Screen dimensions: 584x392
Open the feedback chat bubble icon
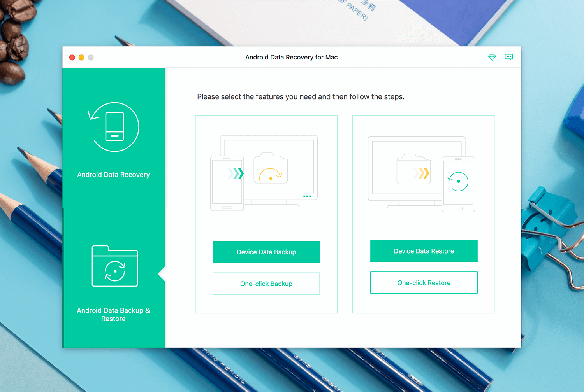[x=509, y=57]
